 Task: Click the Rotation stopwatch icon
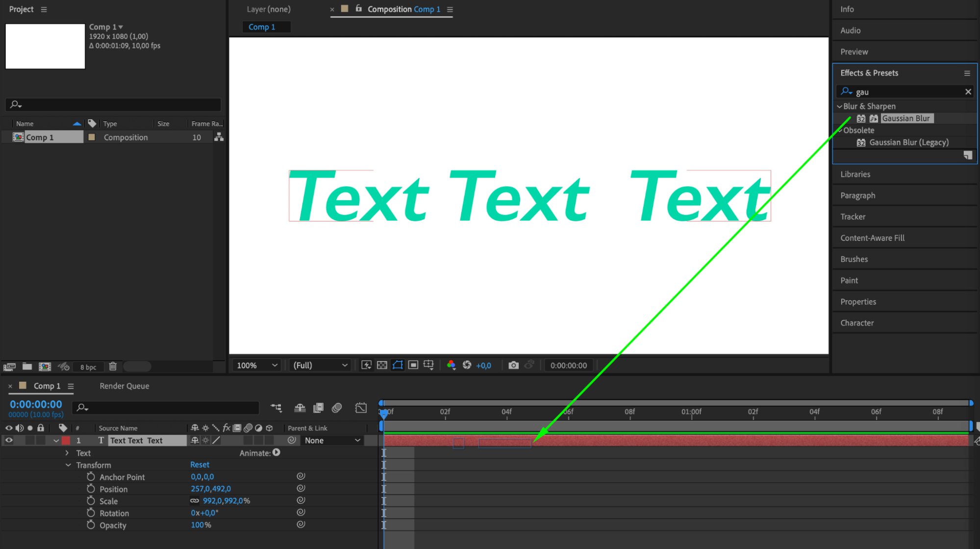pyautogui.click(x=91, y=513)
